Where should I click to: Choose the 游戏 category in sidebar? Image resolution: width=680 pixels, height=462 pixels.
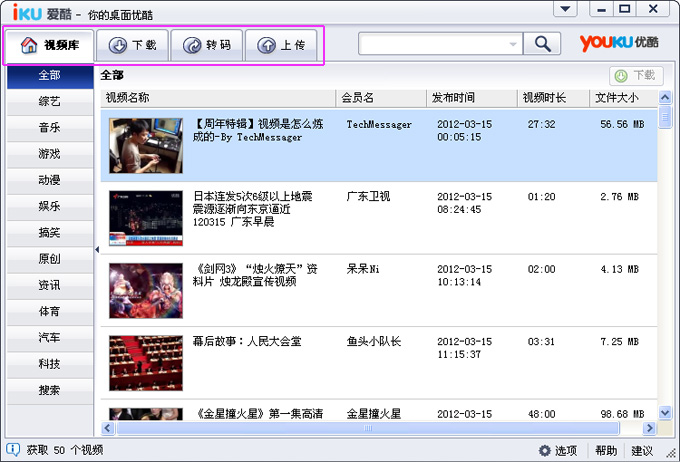click(49, 154)
